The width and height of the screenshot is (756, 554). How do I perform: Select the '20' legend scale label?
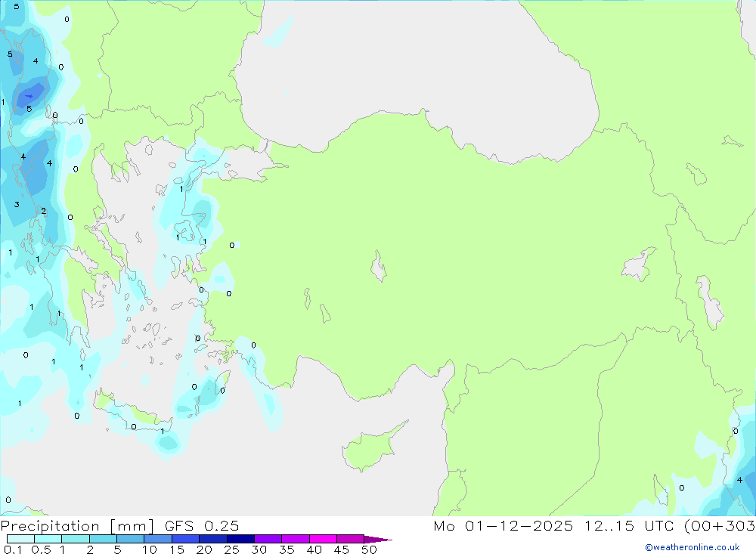tap(204, 549)
